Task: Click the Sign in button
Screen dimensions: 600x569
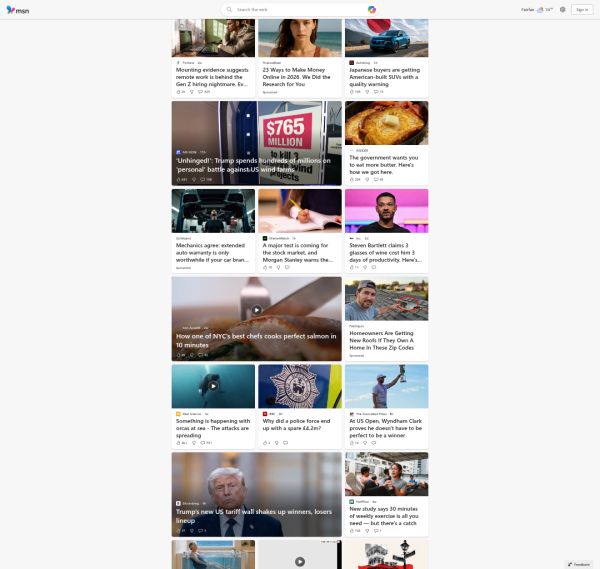Action: coord(582,10)
